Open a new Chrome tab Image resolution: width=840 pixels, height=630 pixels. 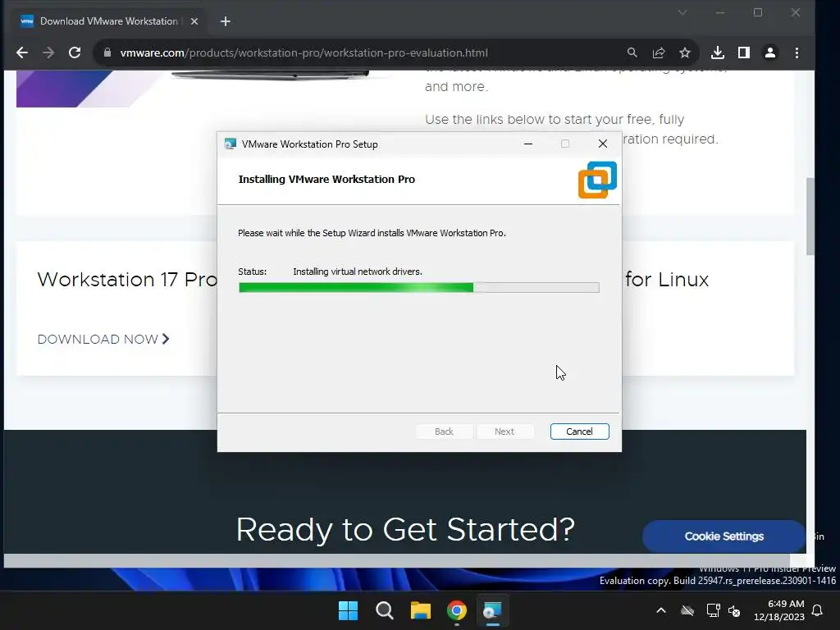coord(226,21)
